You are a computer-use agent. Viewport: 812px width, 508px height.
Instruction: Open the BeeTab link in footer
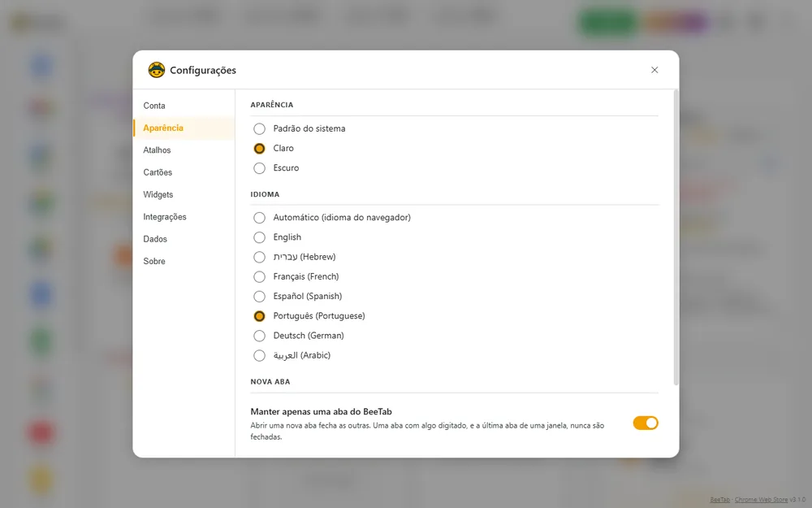[719, 500]
